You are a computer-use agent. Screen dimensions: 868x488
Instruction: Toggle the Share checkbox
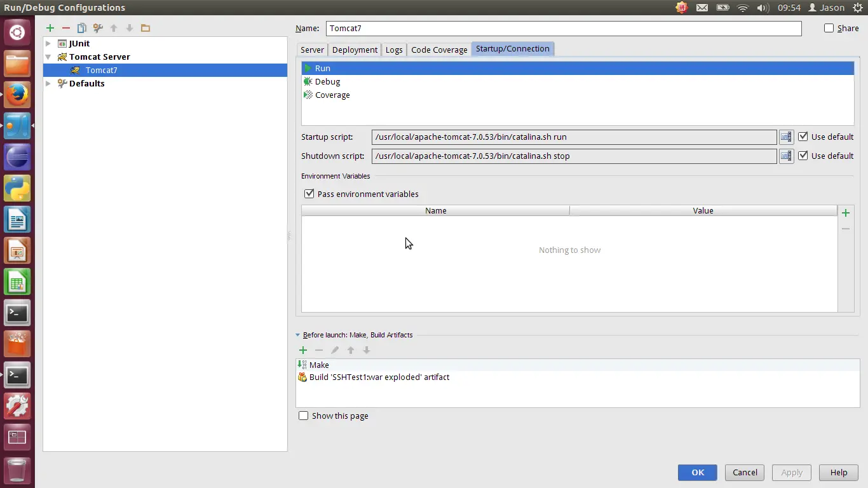point(829,28)
